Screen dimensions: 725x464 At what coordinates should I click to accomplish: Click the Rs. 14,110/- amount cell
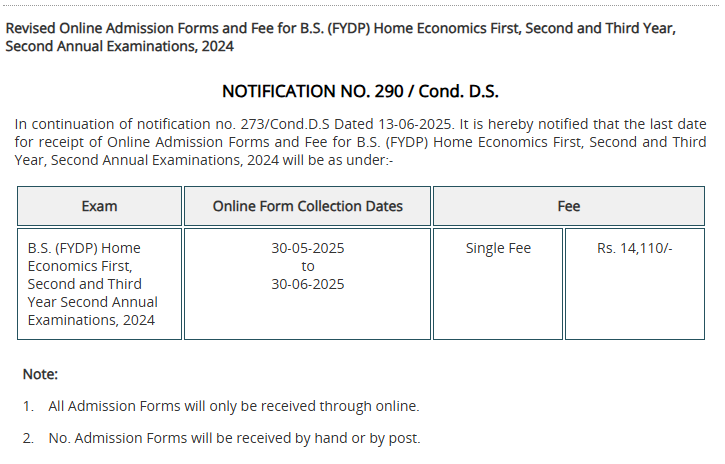[x=635, y=284]
